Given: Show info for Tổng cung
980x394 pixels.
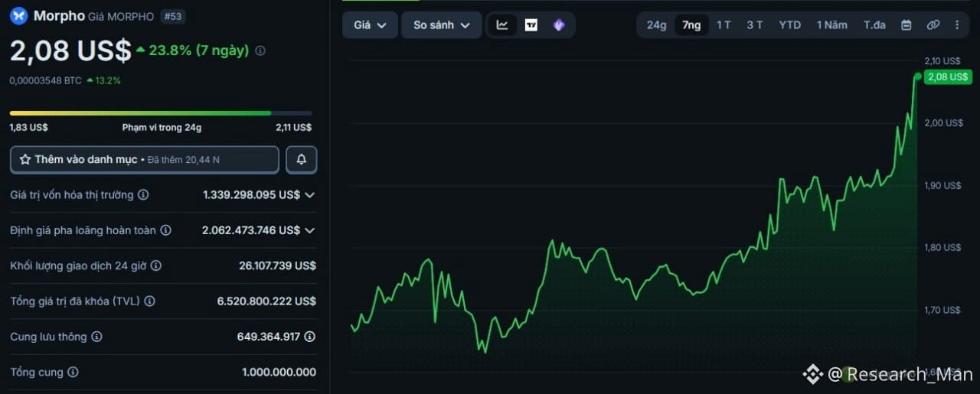Looking at the screenshot, I should click(73, 372).
